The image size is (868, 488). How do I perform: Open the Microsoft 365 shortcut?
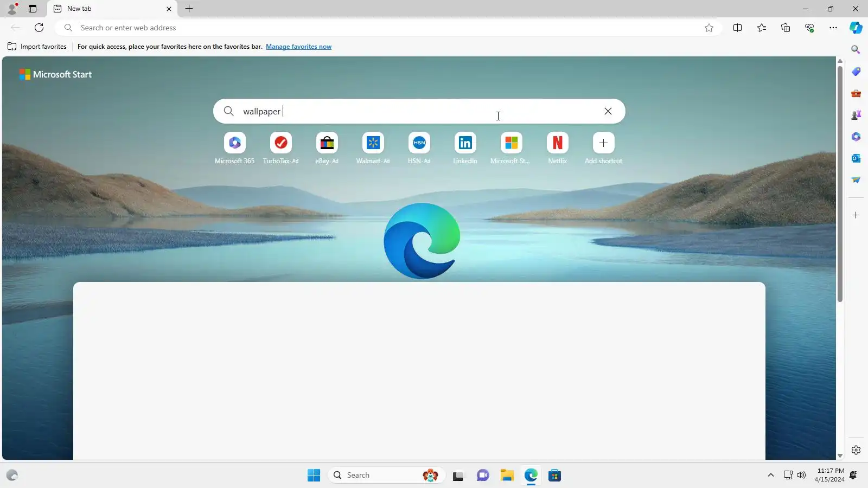pos(234,148)
